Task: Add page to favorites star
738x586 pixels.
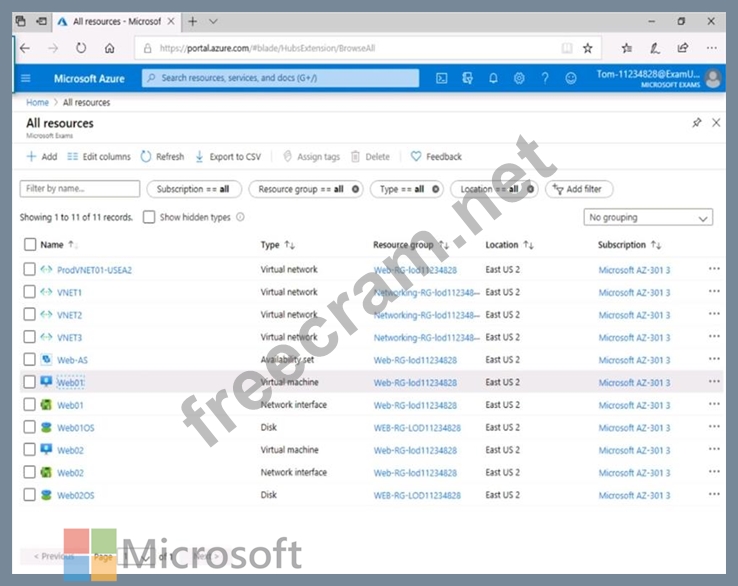Action: pyautogui.click(x=587, y=48)
